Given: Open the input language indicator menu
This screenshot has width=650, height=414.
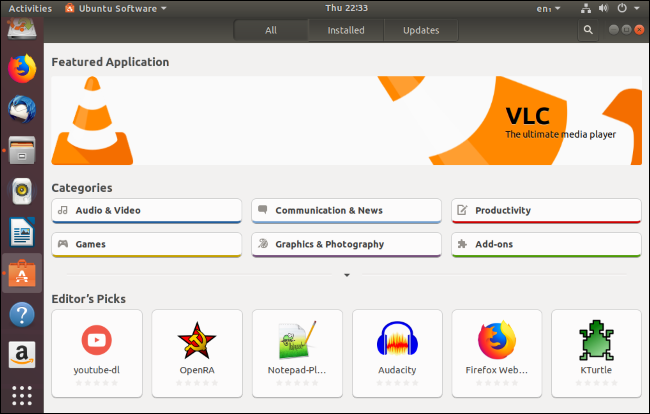Looking at the screenshot, I should coord(546,8).
